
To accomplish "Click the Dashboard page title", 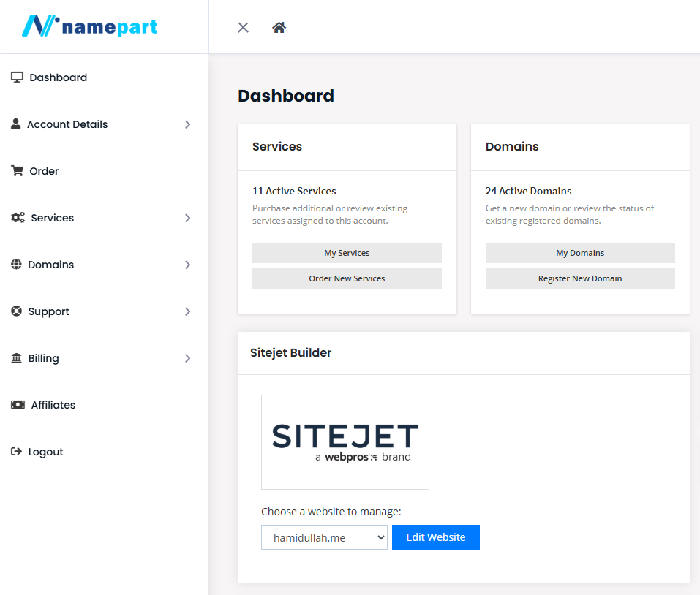I will (286, 96).
